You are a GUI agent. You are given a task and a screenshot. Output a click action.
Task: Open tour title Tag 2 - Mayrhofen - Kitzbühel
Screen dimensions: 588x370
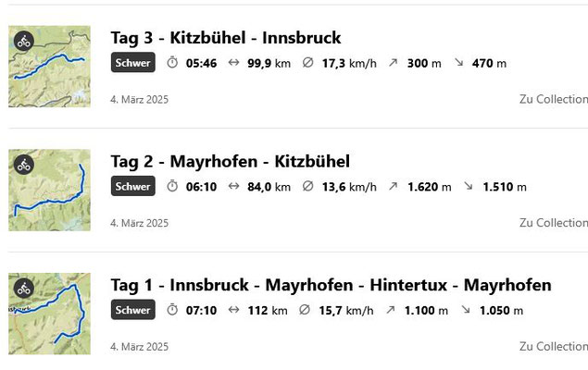(231, 162)
